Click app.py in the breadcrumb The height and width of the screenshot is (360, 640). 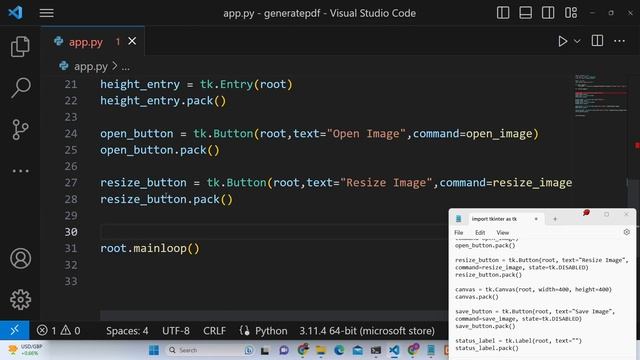click(91, 66)
